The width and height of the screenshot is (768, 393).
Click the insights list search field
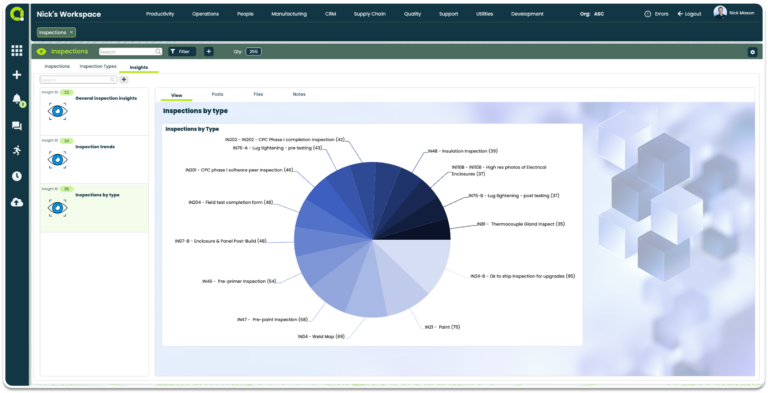[x=78, y=79]
